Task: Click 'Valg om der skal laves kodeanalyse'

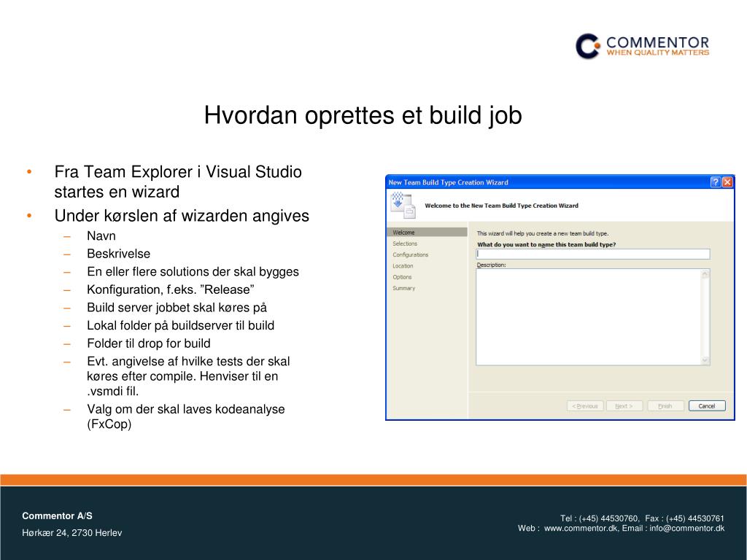Action: click(x=185, y=416)
